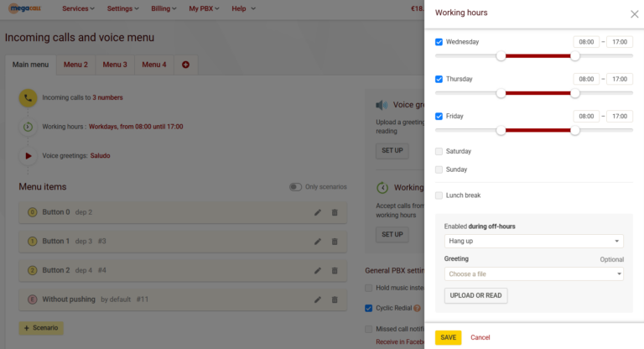This screenshot has height=349, width=644.
Task: Delete the Without pushing item via trash icon
Action: pos(334,300)
